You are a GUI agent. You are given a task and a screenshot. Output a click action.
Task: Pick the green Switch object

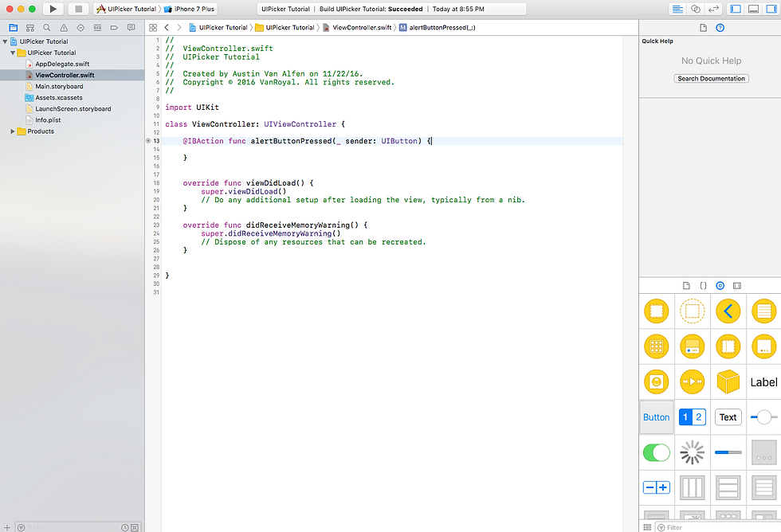coord(657,452)
